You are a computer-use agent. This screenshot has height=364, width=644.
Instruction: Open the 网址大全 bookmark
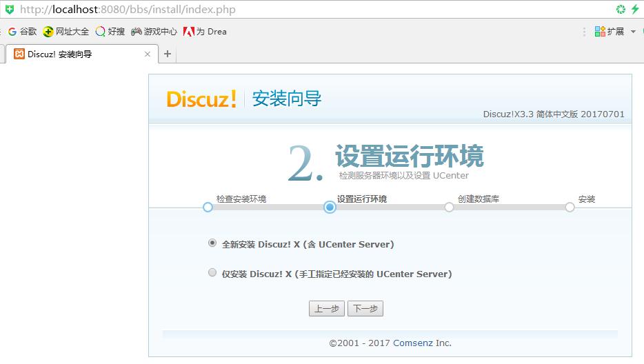66,32
